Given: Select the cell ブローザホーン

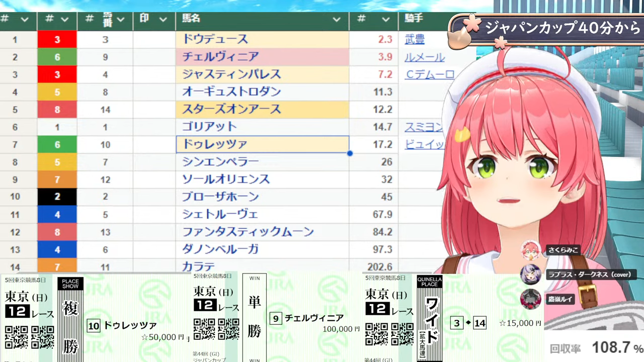Looking at the screenshot, I should 262,197.
